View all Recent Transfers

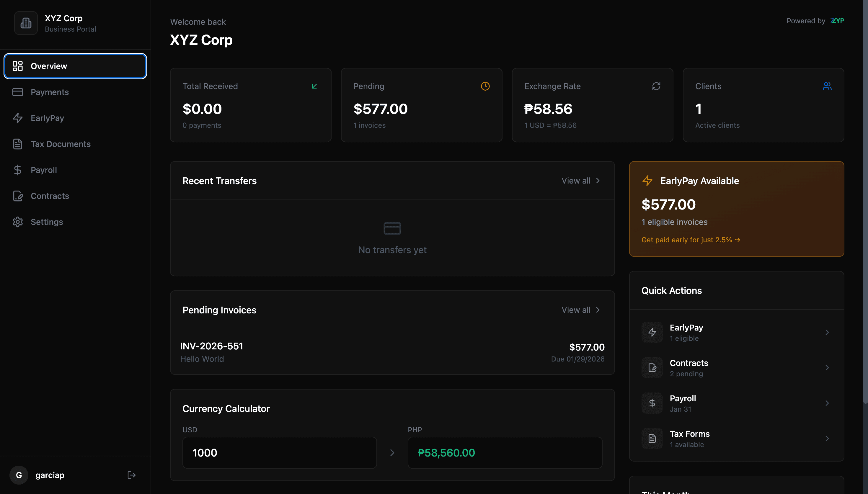click(581, 181)
